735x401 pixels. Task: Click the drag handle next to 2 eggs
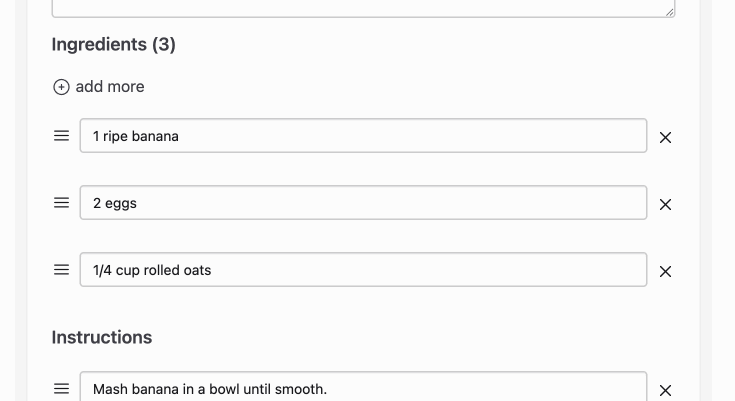click(61, 203)
